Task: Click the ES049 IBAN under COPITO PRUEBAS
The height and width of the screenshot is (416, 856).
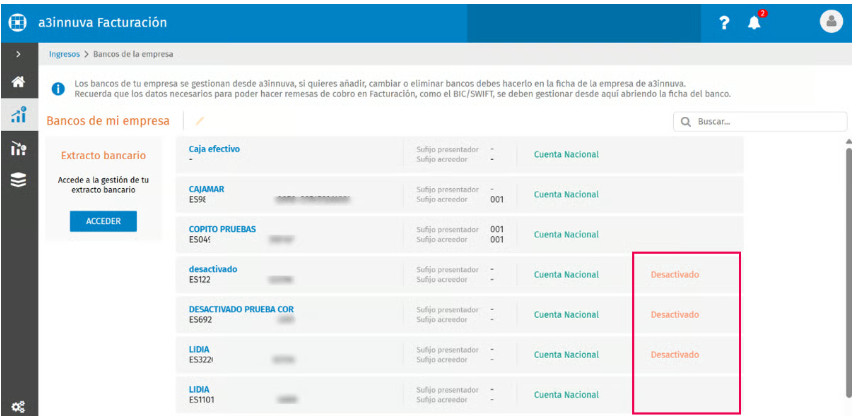Action: 200,239
